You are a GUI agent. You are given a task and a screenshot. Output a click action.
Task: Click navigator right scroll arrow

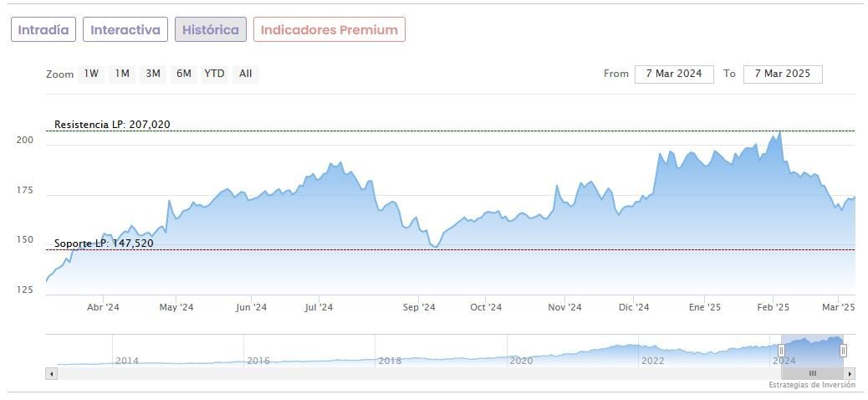coord(850,373)
